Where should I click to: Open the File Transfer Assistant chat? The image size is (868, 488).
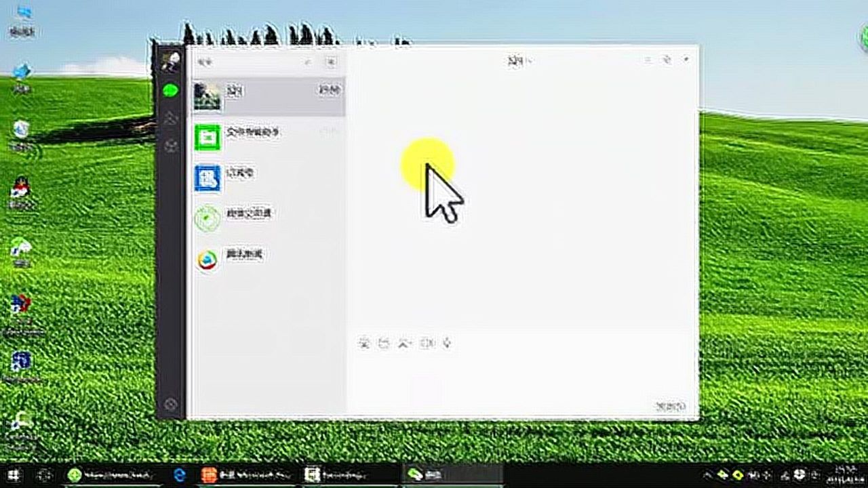pyautogui.click(x=268, y=137)
